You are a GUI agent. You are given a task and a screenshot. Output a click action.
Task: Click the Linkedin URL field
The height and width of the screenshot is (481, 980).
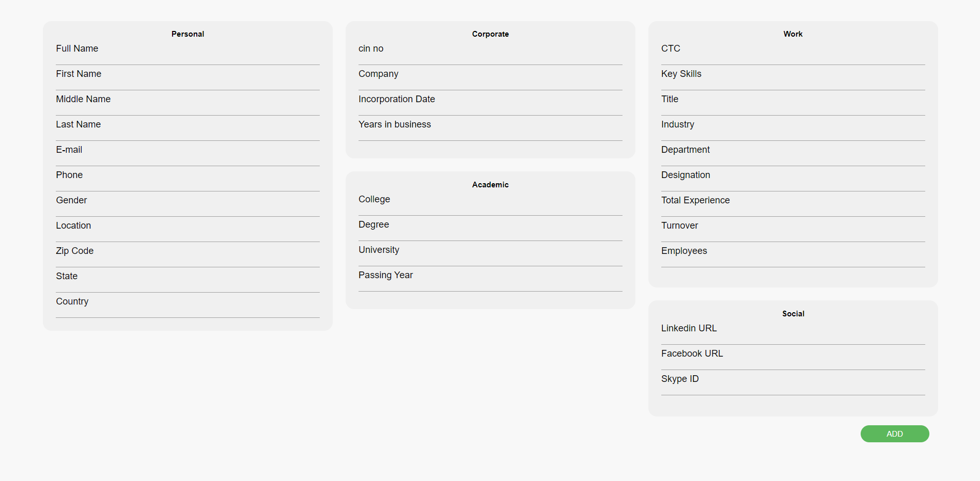(x=792, y=332)
